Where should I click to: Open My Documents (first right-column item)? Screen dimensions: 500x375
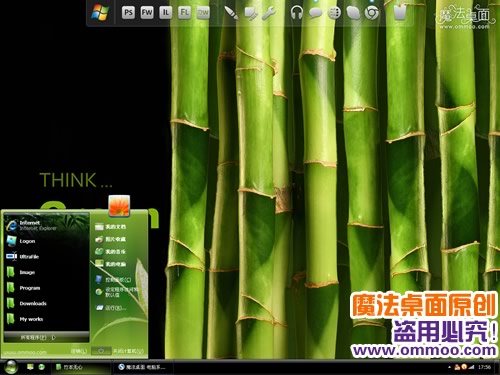[110, 227]
